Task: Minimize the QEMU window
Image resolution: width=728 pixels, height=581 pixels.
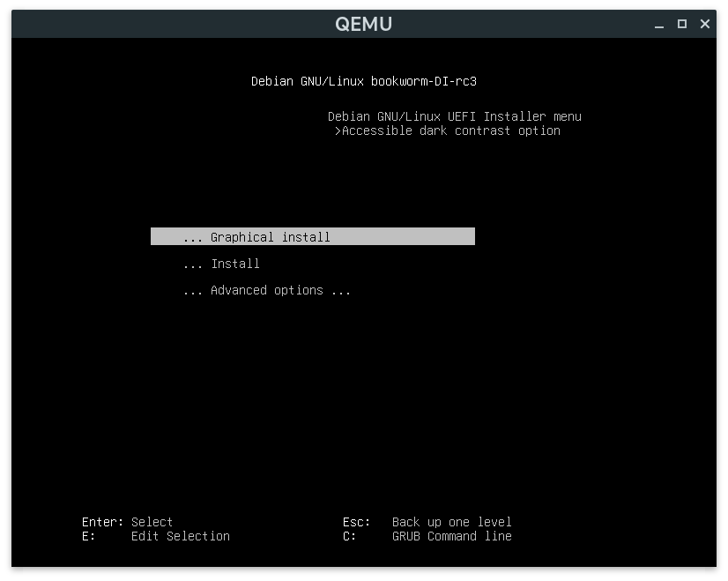Action: coord(659,24)
